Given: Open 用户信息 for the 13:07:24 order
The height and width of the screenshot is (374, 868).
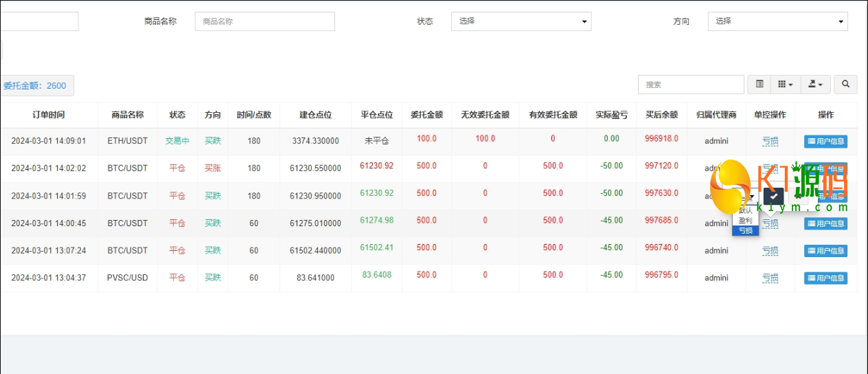Looking at the screenshot, I should (x=825, y=251).
